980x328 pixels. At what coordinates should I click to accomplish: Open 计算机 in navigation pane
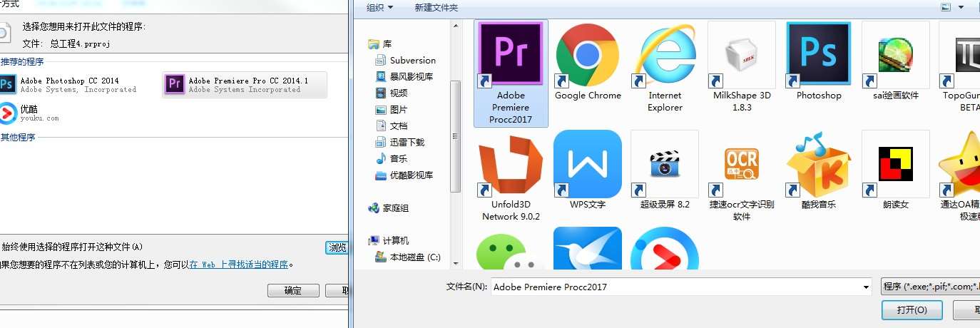[389, 241]
